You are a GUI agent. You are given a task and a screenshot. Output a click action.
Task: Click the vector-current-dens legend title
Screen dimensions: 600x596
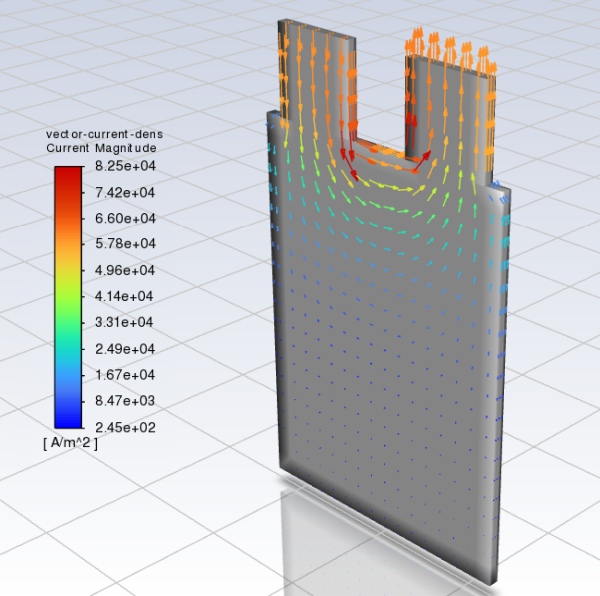pos(104,134)
